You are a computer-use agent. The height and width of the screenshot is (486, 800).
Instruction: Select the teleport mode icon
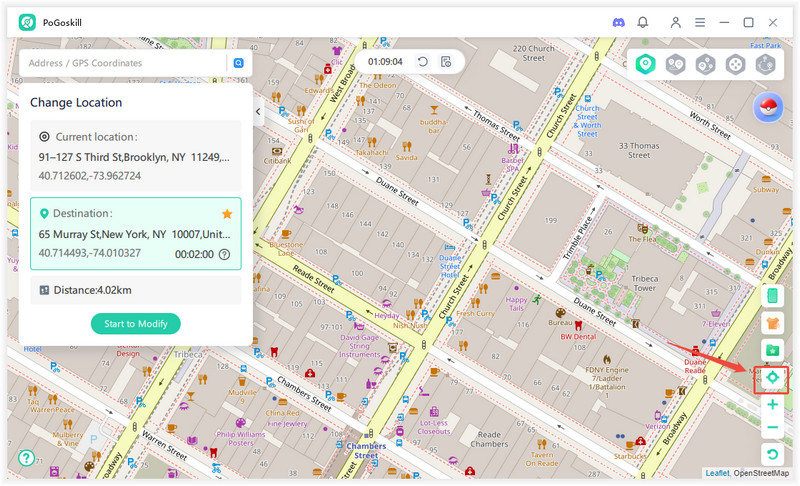click(646, 64)
